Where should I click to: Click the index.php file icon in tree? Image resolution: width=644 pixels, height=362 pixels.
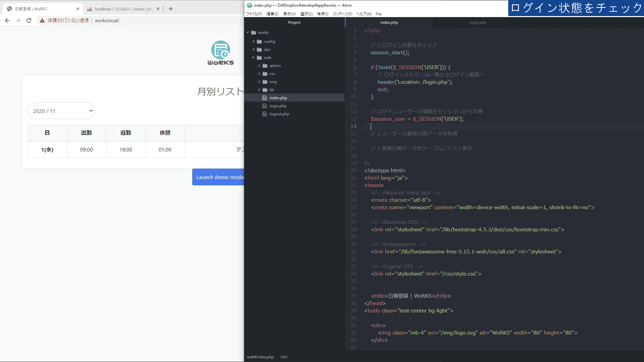click(x=265, y=98)
